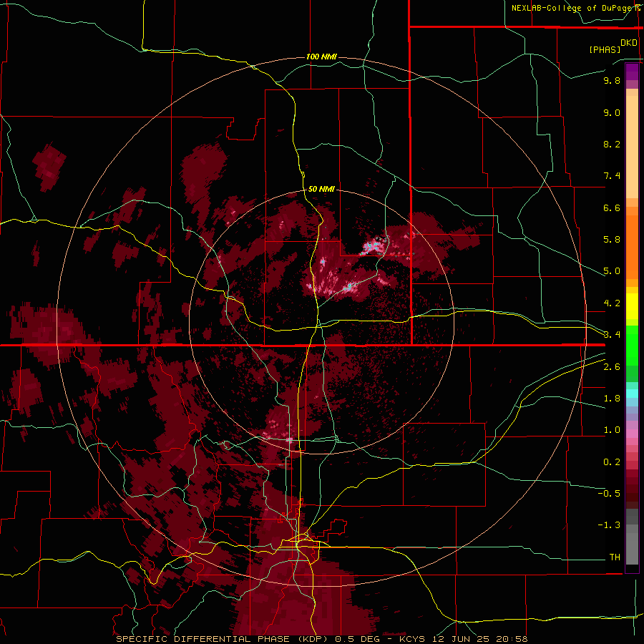Click the SPECIFIC DIFFERENTIAL PHASE (KDP) title text
This screenshot has width=644, height=644.
pyautogui.click(x=222, y=639)
